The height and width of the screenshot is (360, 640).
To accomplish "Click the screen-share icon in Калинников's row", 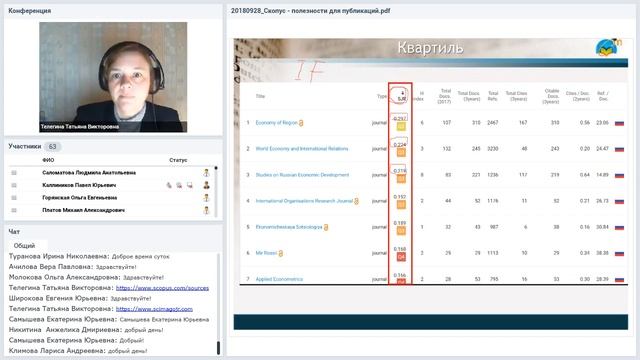I will pyautogui.click(x=190, y=185).
